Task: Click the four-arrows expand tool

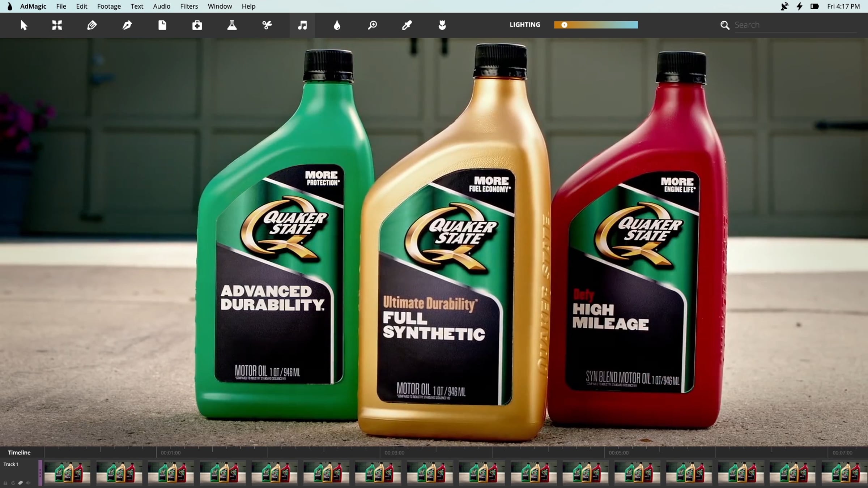Action: click(57, 25)
